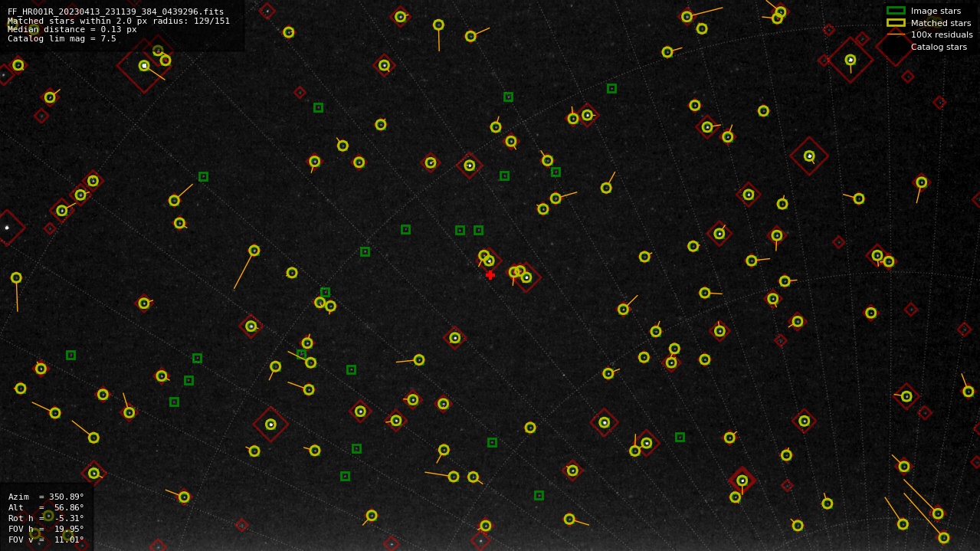Select the 'Catalog stars' legend label
This screenshot has width=980, height=551.
coord(939,47)
